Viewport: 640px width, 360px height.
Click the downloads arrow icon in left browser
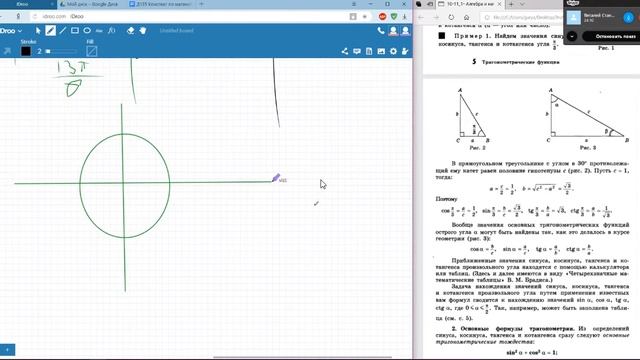(404, 16)
